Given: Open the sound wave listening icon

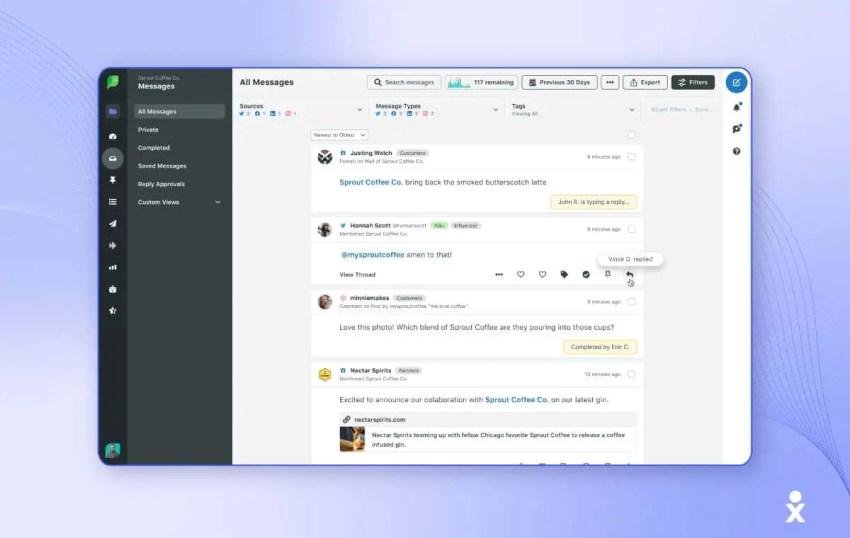Looking at the screenshot, I should [x=113, y=245].
